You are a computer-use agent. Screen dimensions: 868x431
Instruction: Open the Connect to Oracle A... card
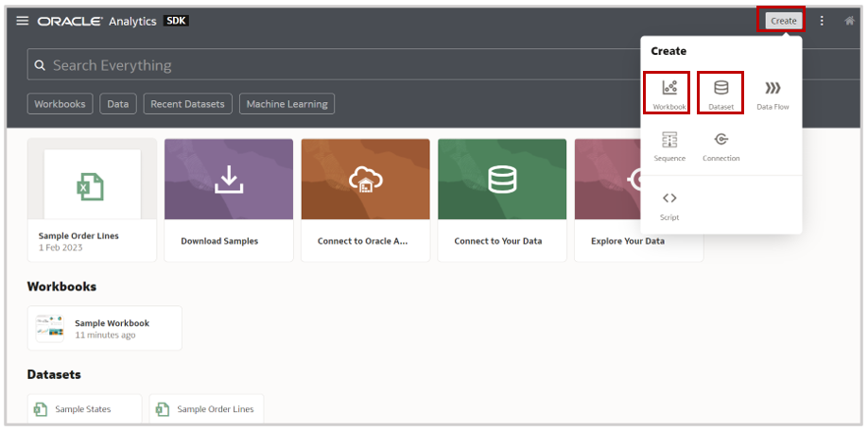point(365,200)
